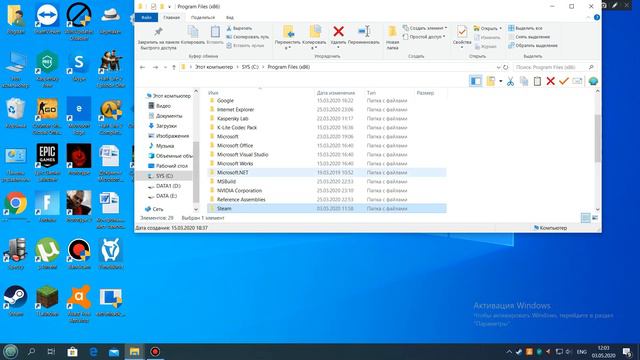640x360 pixels.
Task: Click the Invert selection button
Action: coord(533,46)
